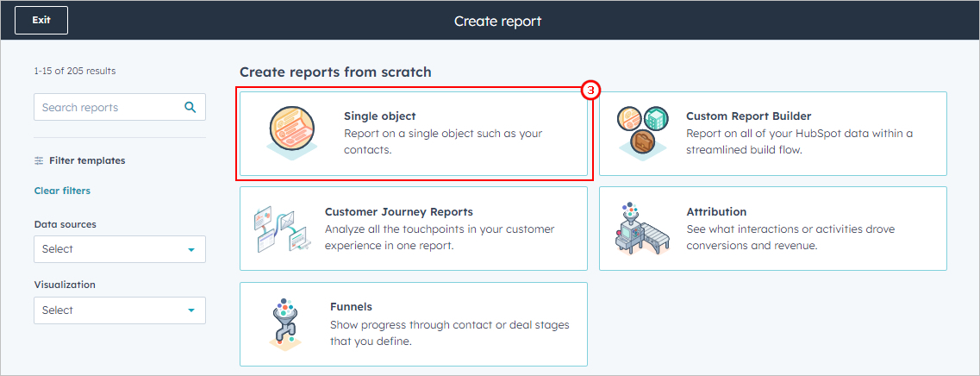Click the red step 3 marker badge
The width and height of the screenshot is (980, 376).
(x=590, y=91)
